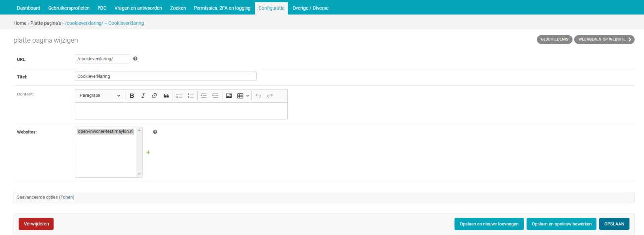The height and width of the screenshot is (235, 644).
Task: Toggle bold formatting in content editor
Action: 132,95
